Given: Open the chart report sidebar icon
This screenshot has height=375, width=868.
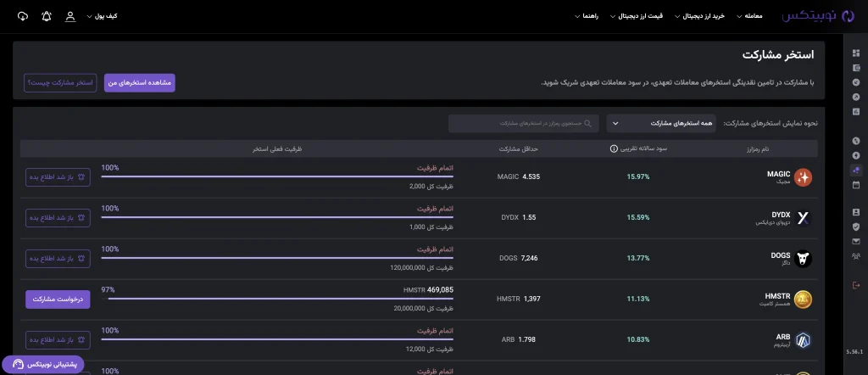Looking at the screenshot, I should [856, 111].
